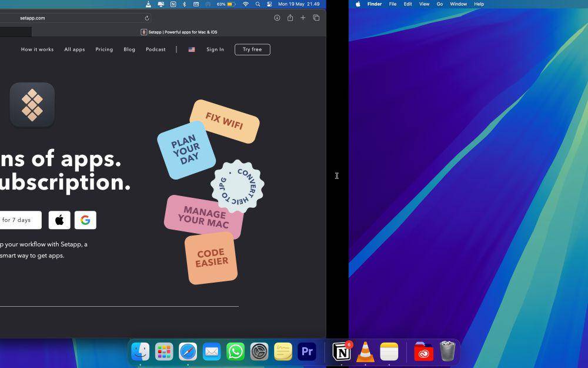Switch to Safari in the Dock

click(x=188, y=352)
